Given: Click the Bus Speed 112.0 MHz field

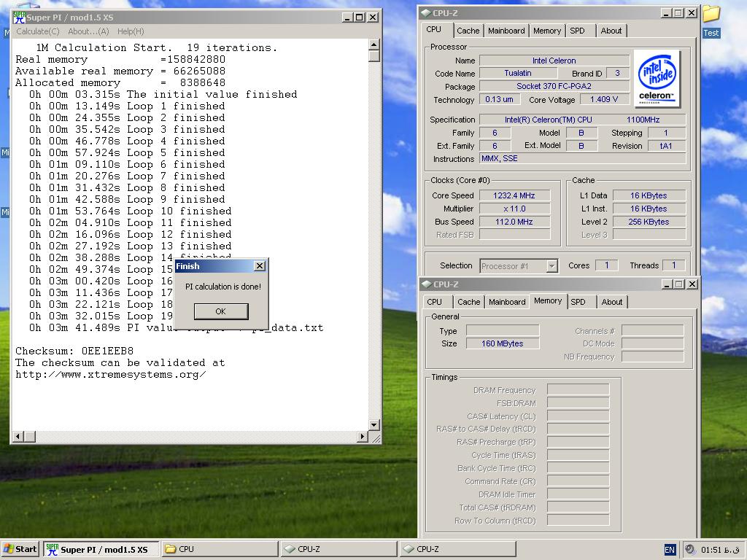Looking at the screenshot, I should click(x=514, y=222).
